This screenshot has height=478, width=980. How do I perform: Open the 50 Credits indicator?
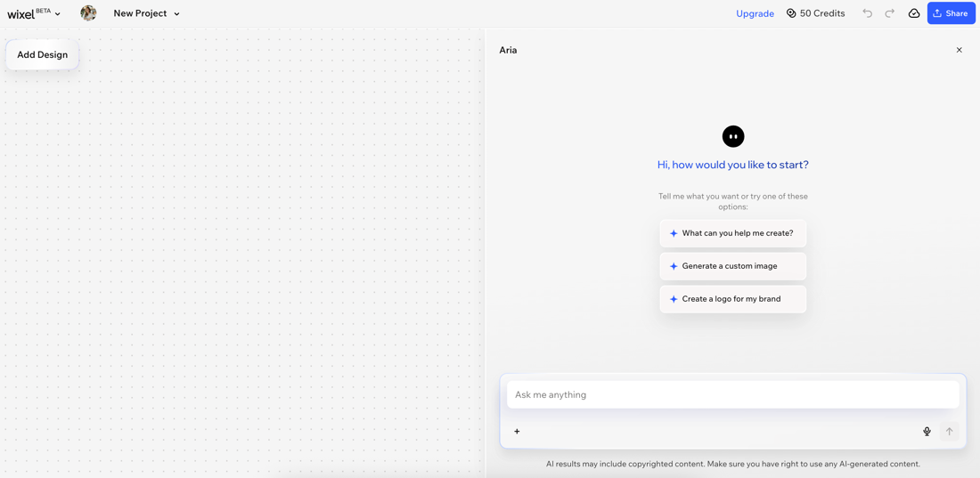click(x=815, y=13)
